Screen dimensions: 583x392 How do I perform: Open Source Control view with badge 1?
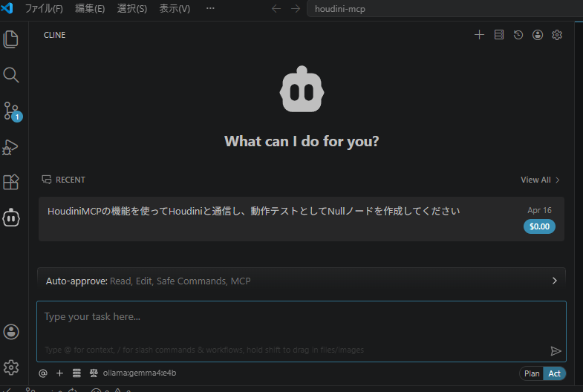pos(13,111)
